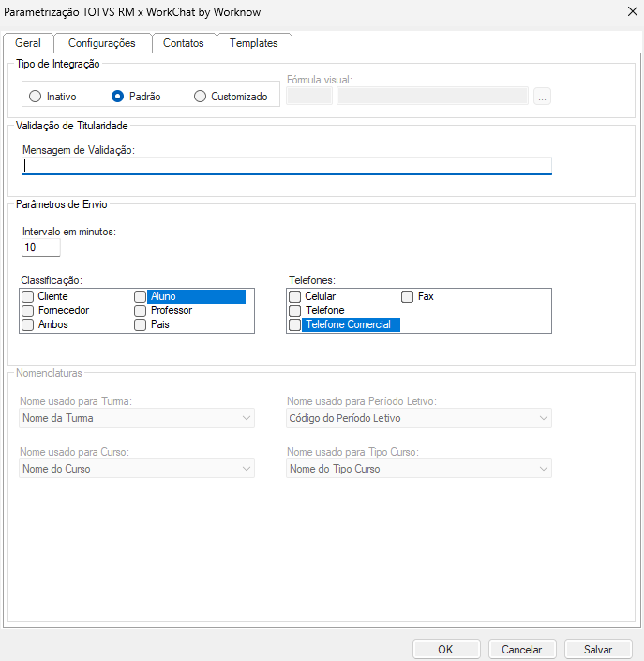This screenshot has width=644, height=661.
Task: Switch to the Templates tab
Action: [253, 43]
